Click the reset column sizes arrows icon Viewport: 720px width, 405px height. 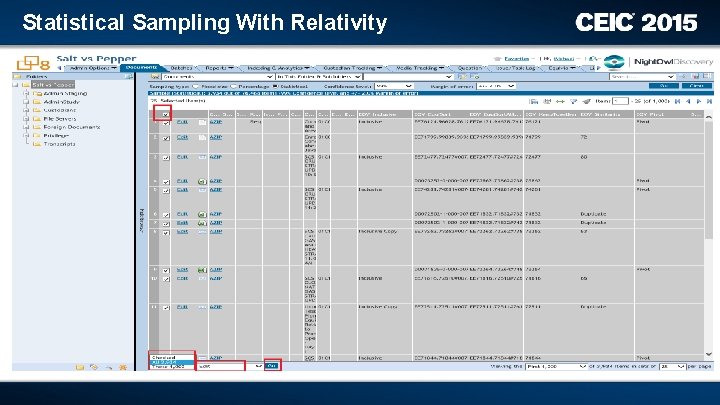[x=560, y=101]
